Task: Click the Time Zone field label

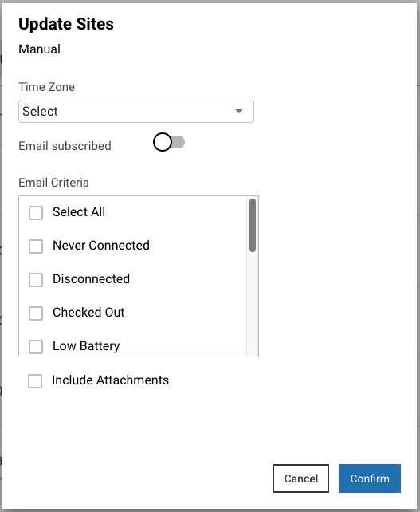Action: (47, 87)
